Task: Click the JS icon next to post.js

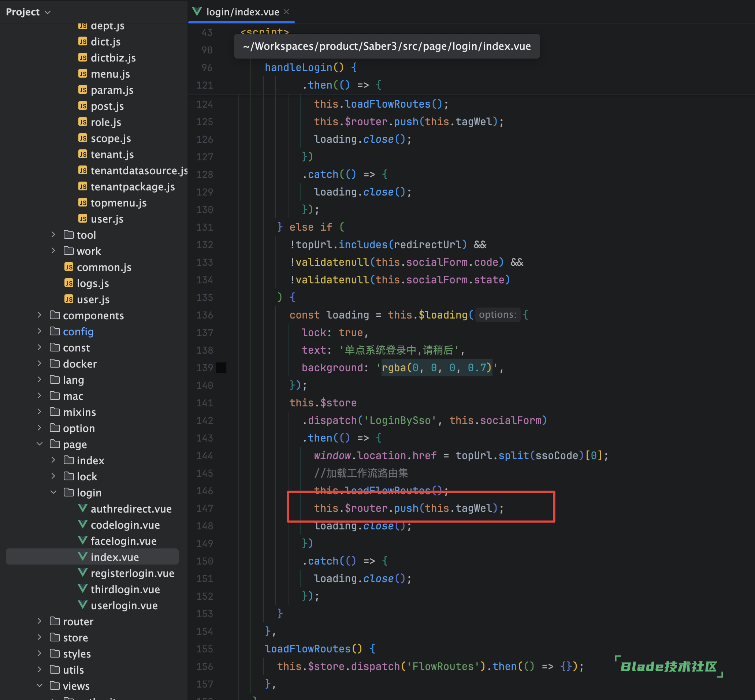Action: 83,106
